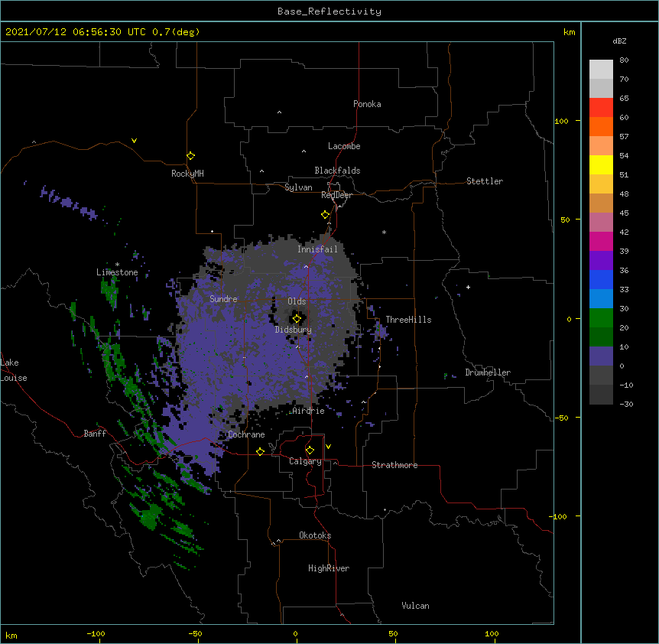
Task: Click the Sylvan label
Action: coord(298,187)
